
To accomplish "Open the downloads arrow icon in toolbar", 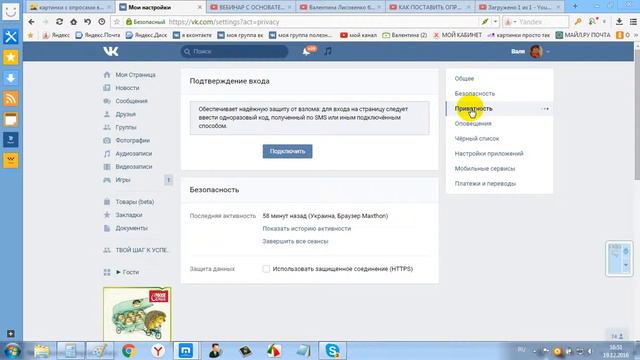I will click(619, 22).
